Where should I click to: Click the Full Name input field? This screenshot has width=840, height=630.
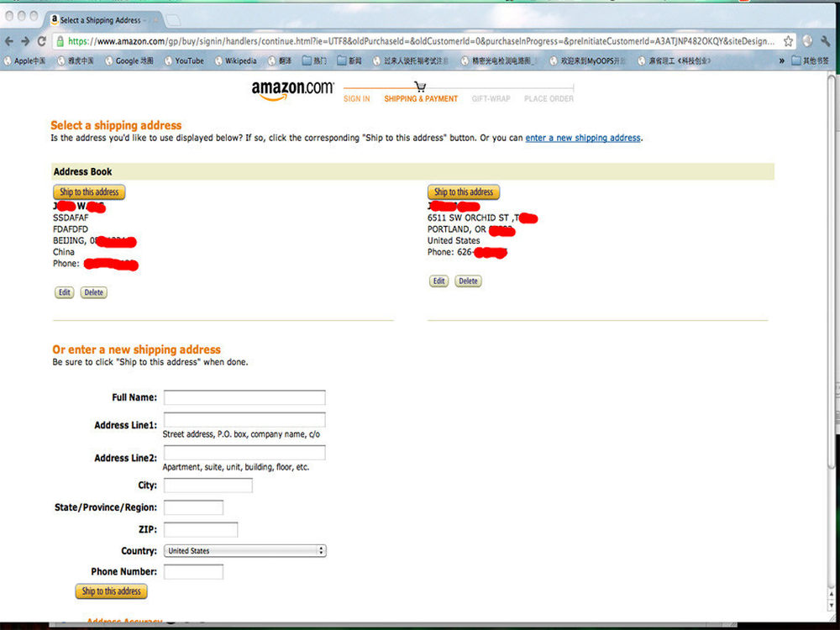coord(244,397)
